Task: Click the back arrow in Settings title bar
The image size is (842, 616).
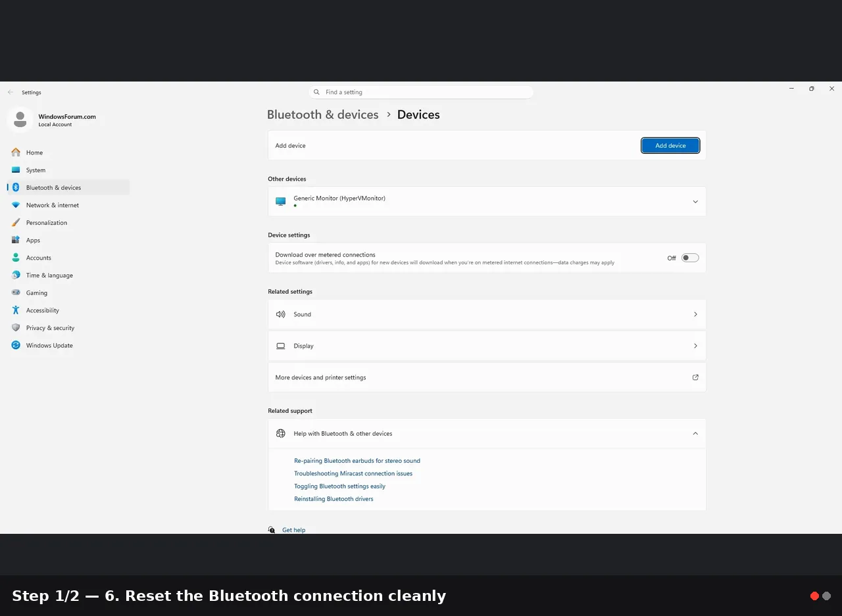Action: tap(11, 92)
